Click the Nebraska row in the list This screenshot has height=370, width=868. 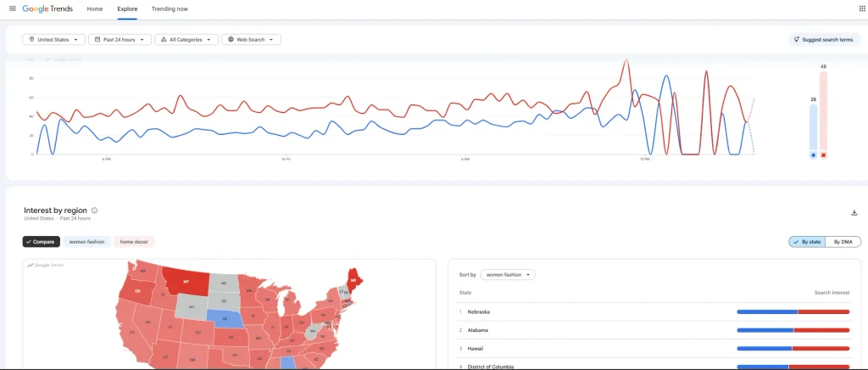[x=654, y=311]
